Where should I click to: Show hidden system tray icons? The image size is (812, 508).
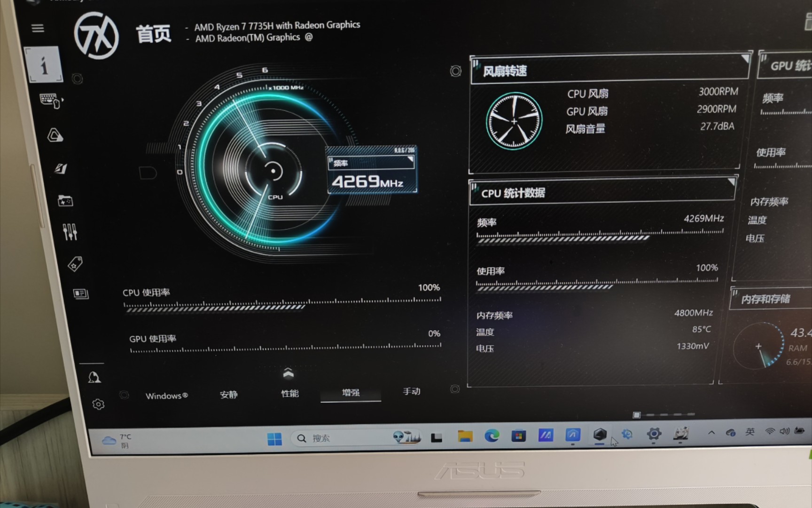(711, 432)
